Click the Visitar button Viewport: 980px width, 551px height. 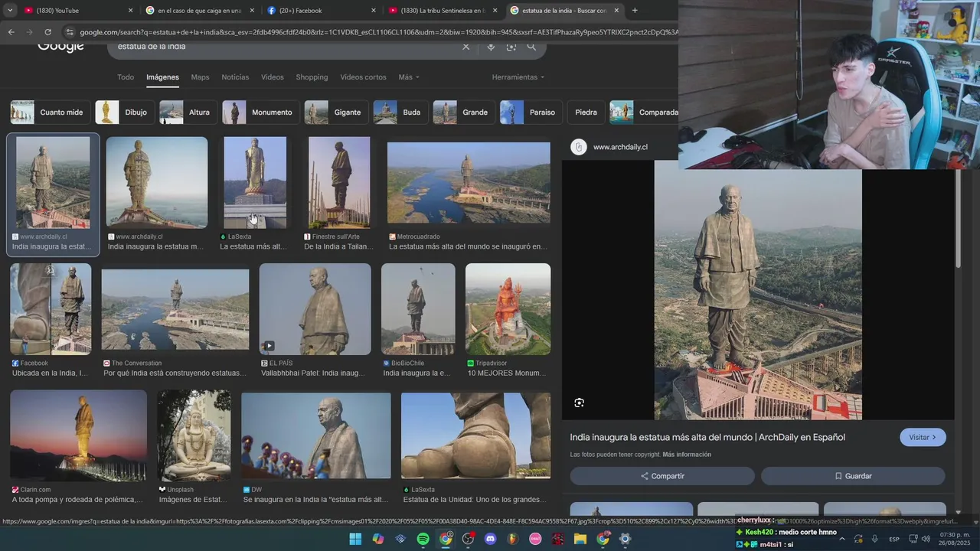pos(923,437)
